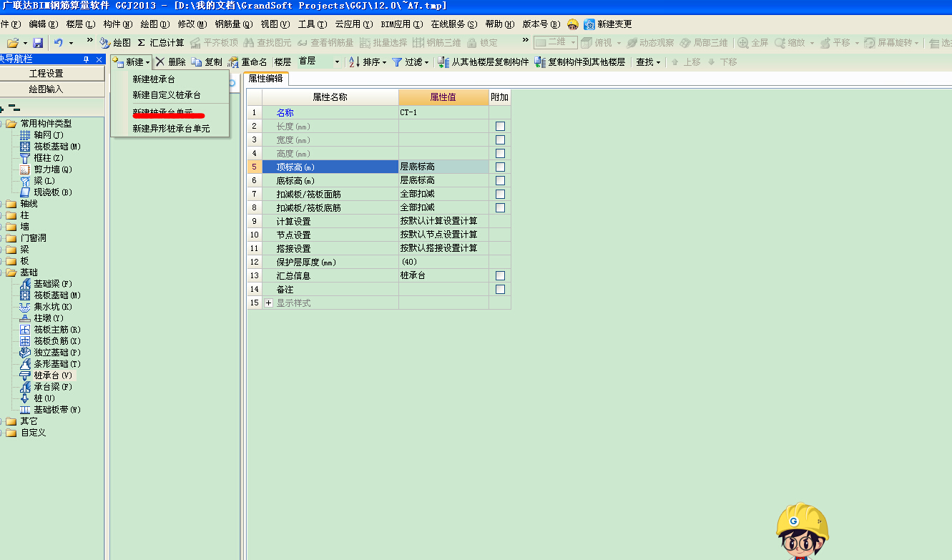Toggle 附加 checkbox for 宽度 row
952x560 pixels.
500,139
